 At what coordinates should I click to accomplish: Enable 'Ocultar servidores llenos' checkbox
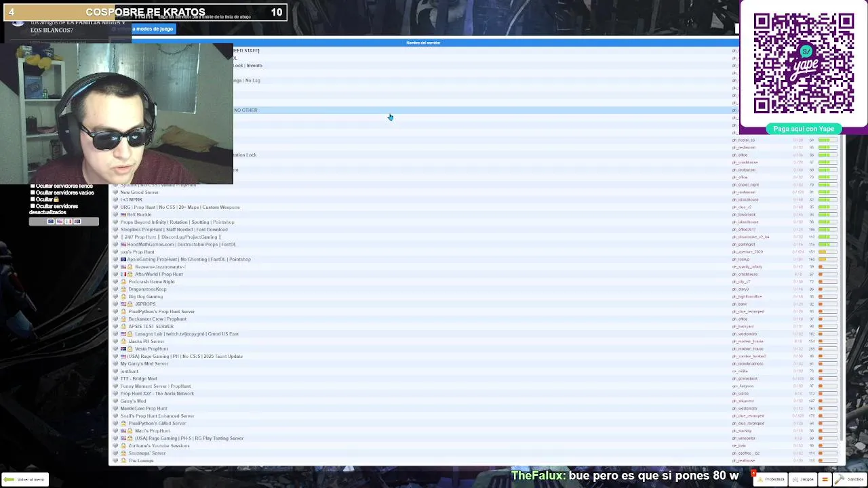point(32,186)
